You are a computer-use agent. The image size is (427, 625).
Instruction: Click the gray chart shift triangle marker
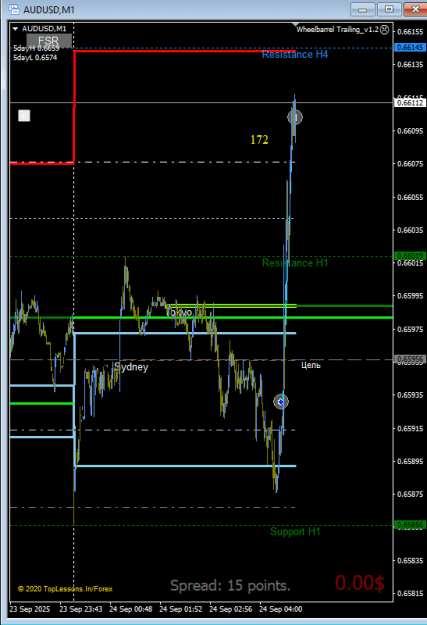[x=295, y=25]
